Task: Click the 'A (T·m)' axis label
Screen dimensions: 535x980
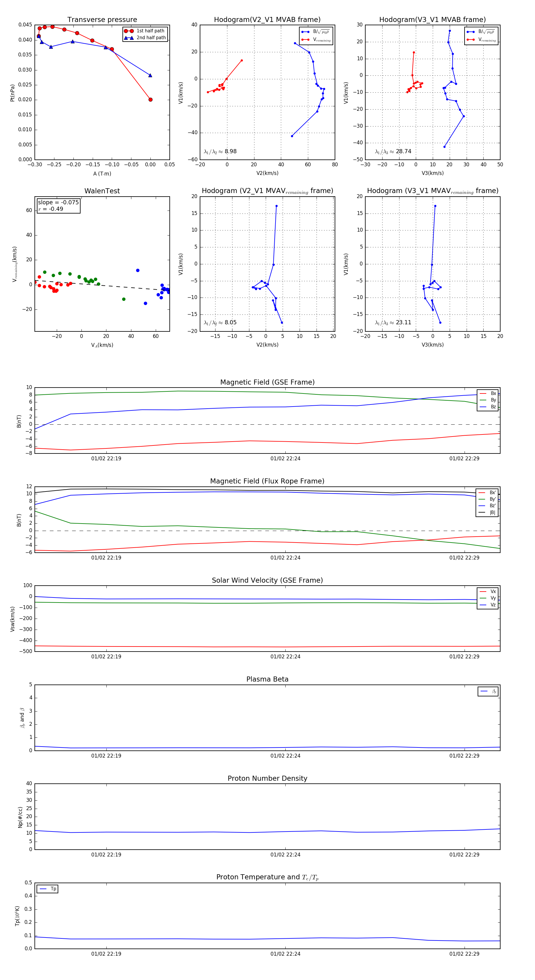Action: pos(102,174)
